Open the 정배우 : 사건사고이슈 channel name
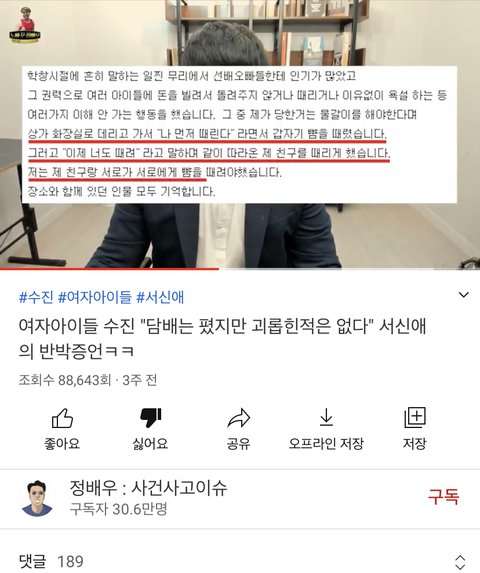This screenshot has height=573, width=480. coord(148,488)
